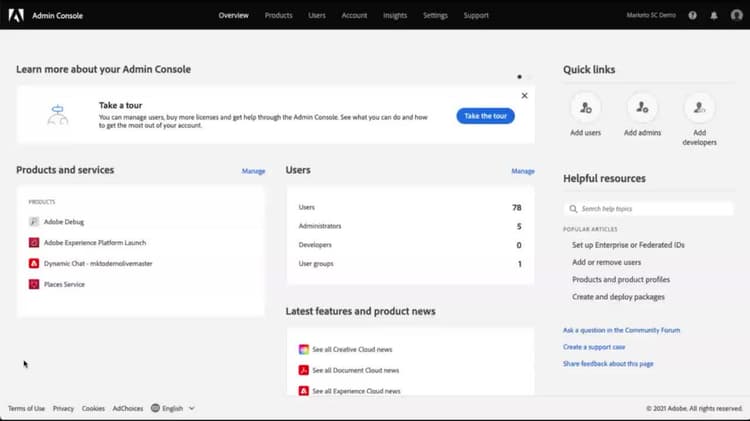750x421 pixels.
Task: Click the Add users quick link icon
Action: (x=585, y=108)
